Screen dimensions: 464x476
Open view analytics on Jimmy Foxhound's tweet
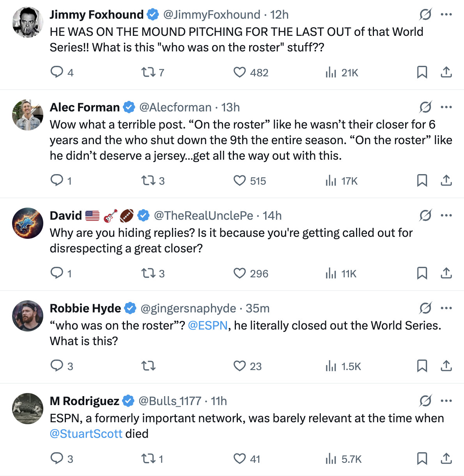pyautogui.click(x=331, y=72)
